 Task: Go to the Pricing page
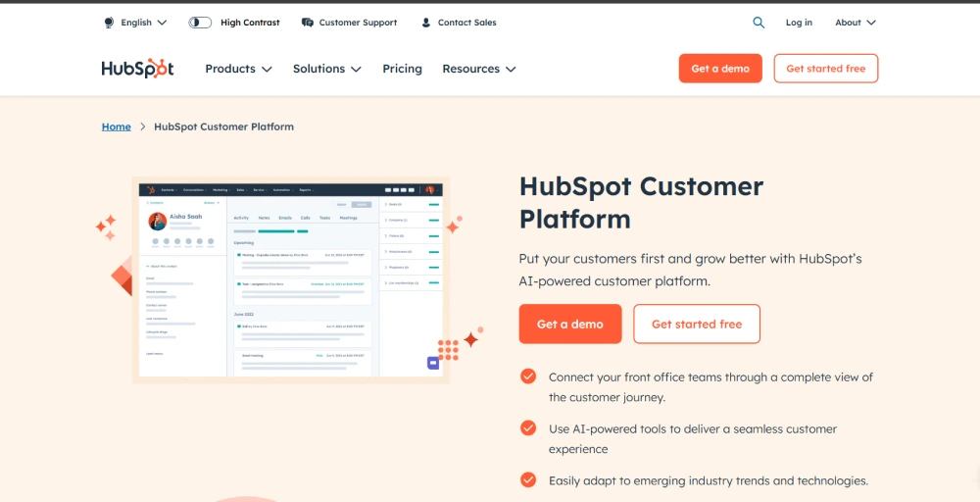(402, 69)
